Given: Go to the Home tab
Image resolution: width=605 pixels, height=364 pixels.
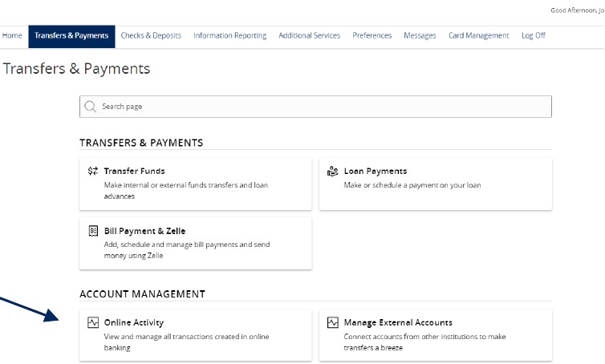Looking at the screenshot, I should [12, 35].
